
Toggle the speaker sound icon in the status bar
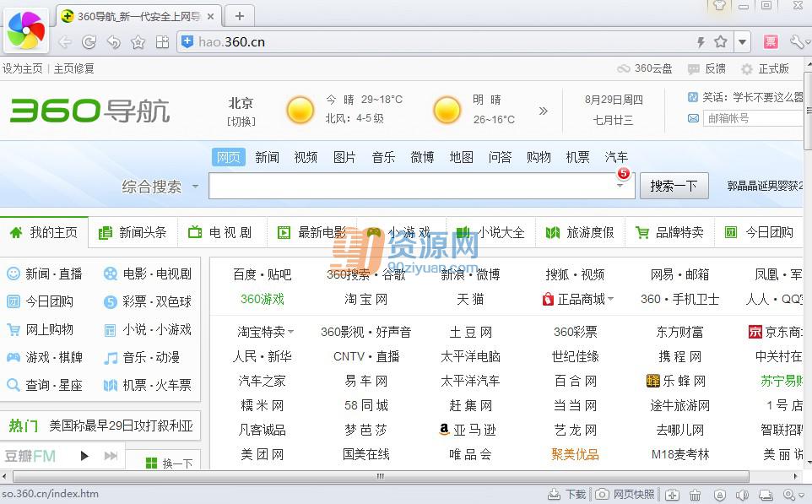[743, 495]
